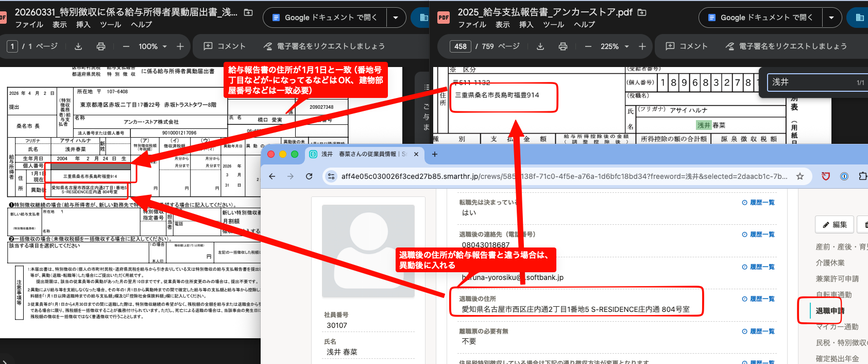Open 挿入 menu in the right PDF viewer
Image resolution: width=868 pixels, height=364 pixels.
[526, 25]
